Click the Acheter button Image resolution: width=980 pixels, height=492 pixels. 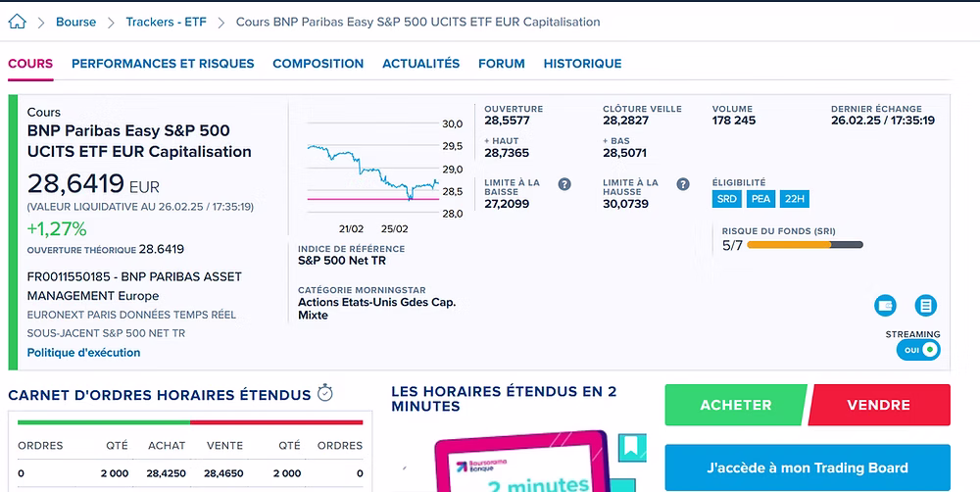[x=736, y=405]
